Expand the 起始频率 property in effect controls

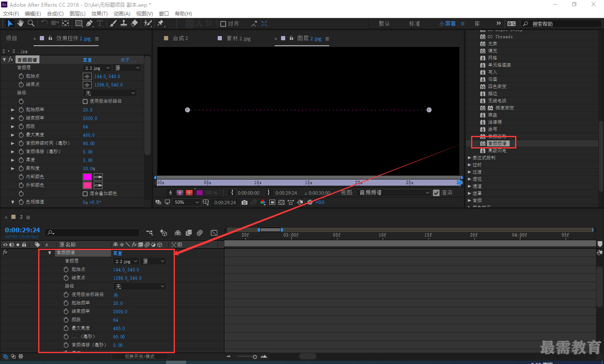coord(13,110)
